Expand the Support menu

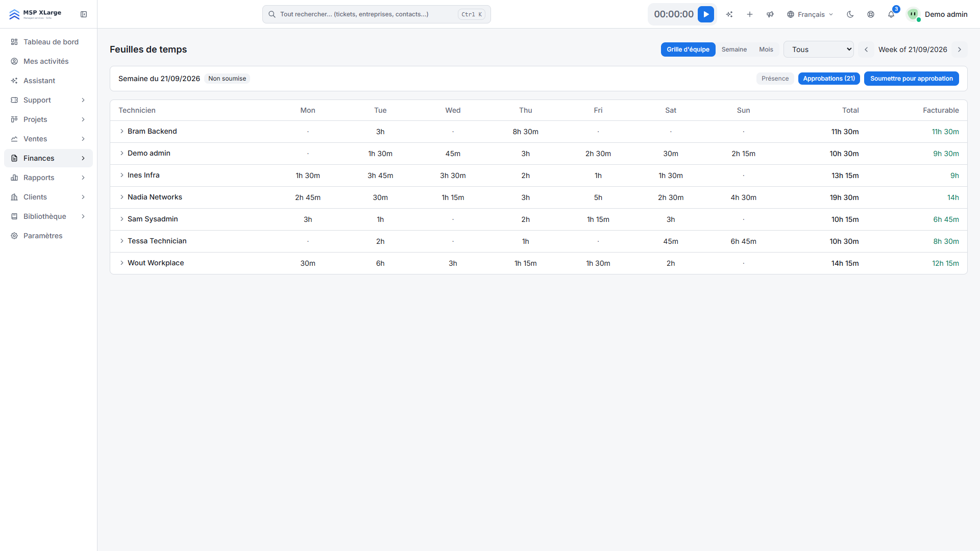pyautogui.click(x=48, y=100)
